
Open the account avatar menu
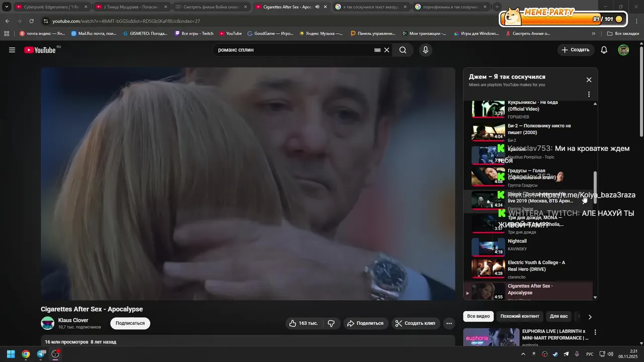(x=623, y=50)
